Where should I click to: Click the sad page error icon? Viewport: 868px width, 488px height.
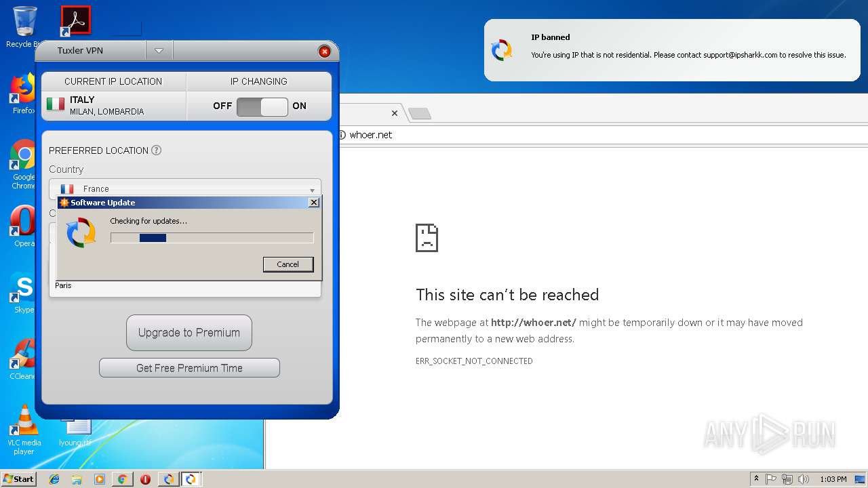[427, 238]
